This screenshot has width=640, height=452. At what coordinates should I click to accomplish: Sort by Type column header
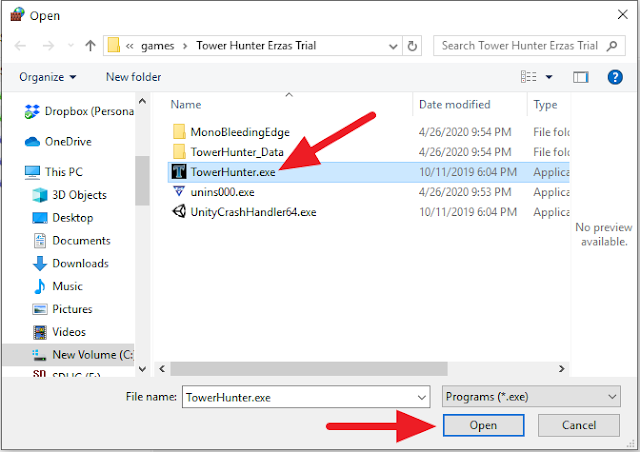click(545, 105)
